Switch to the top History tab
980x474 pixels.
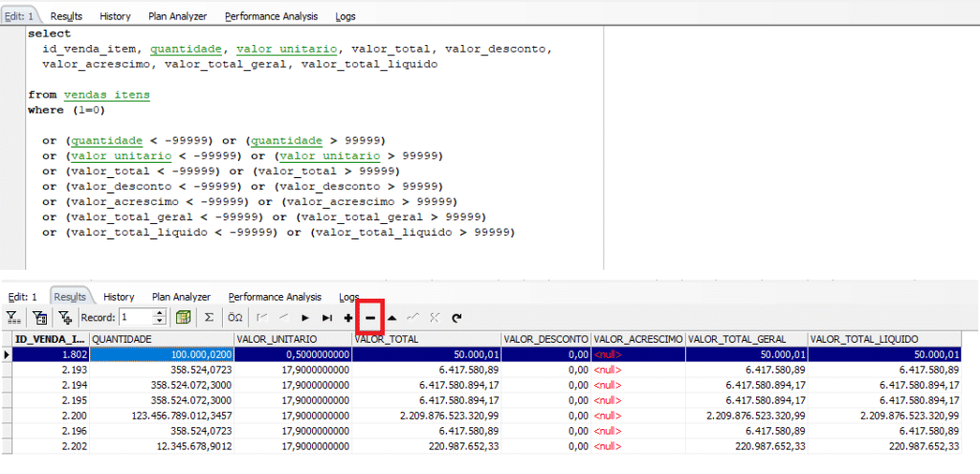pos(115,16)
